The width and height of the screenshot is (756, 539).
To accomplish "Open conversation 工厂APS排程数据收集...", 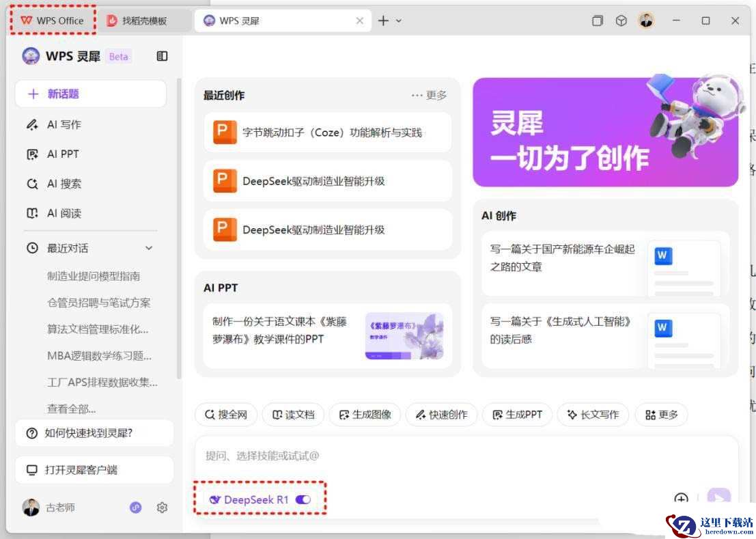I will 102,383.
